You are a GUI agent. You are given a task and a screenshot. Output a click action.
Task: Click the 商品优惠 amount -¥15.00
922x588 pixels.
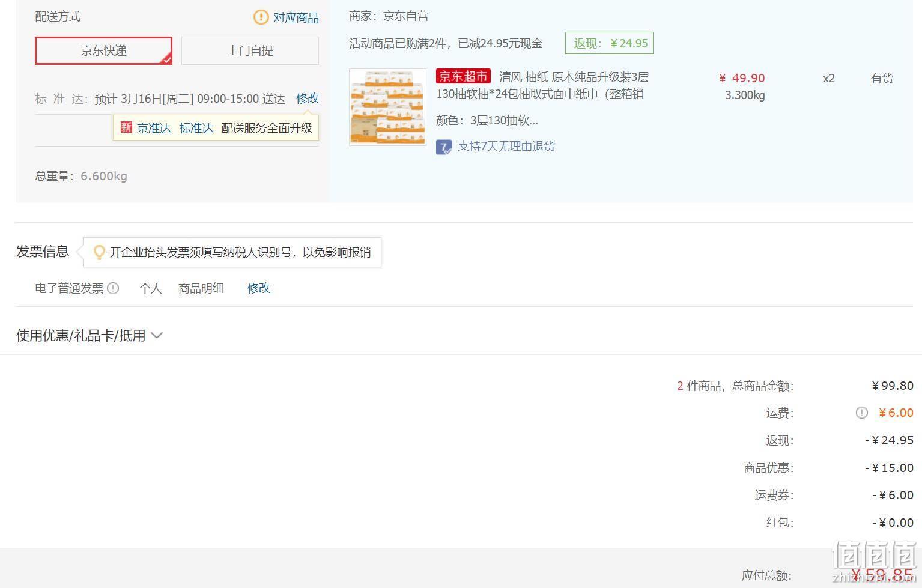(x=889, y=468)
